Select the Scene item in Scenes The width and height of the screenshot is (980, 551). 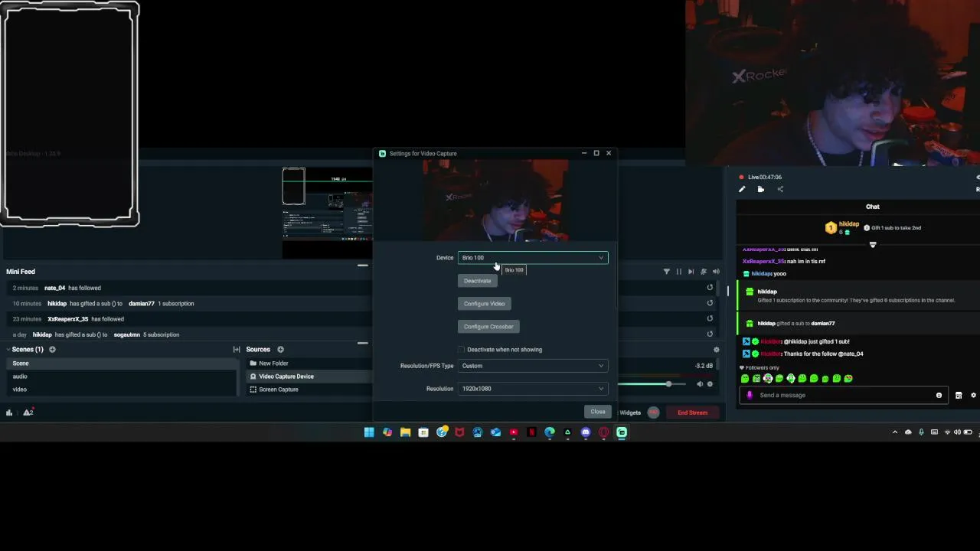pos(121,364)
